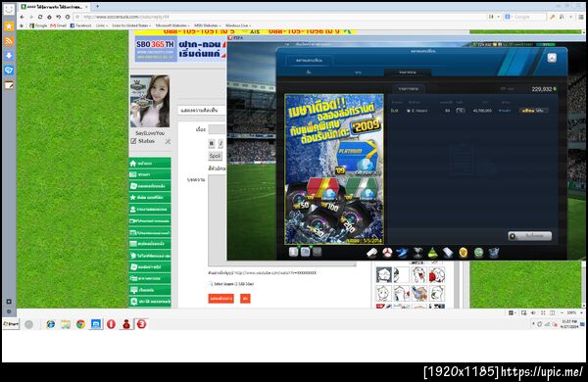Click the small orange button next to submit
588x382 pixels.
[x=245, y=299]
